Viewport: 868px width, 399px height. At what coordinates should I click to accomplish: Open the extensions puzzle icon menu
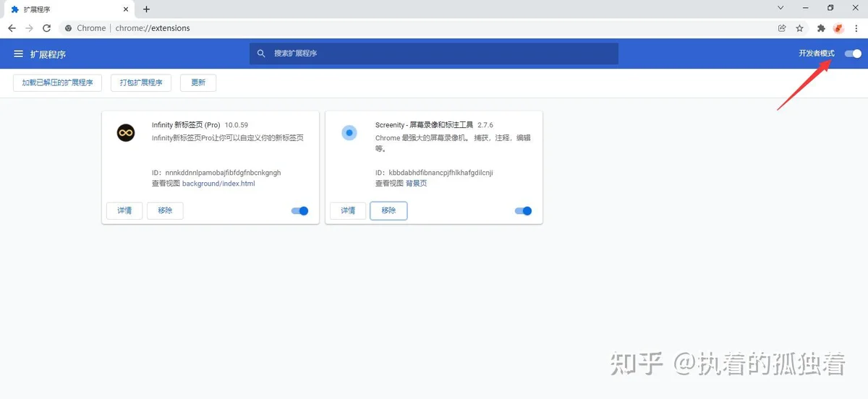[821, 28]
